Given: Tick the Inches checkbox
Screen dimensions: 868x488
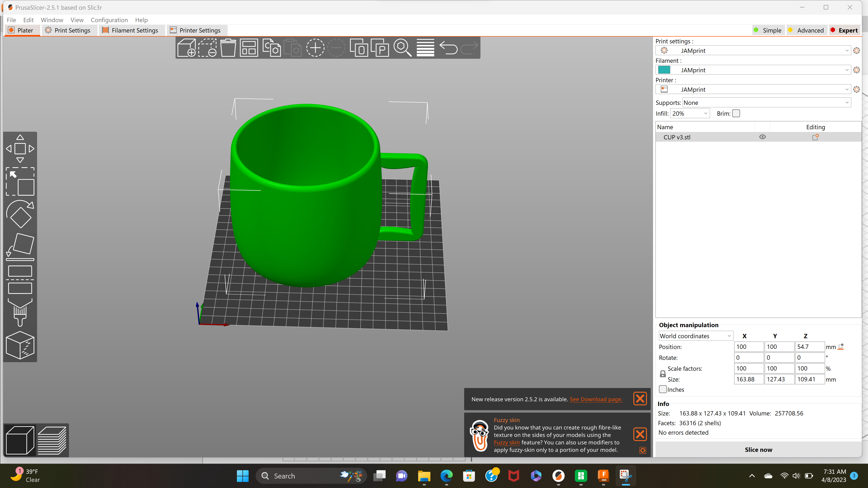Looking at the screenshot, I should click(663, 389).
